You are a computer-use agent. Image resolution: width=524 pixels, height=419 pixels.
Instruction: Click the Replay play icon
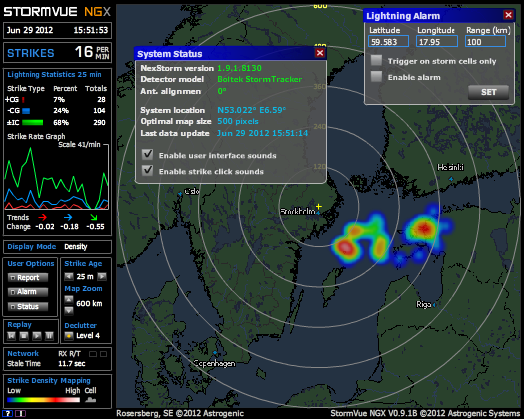tap(37, 335)
